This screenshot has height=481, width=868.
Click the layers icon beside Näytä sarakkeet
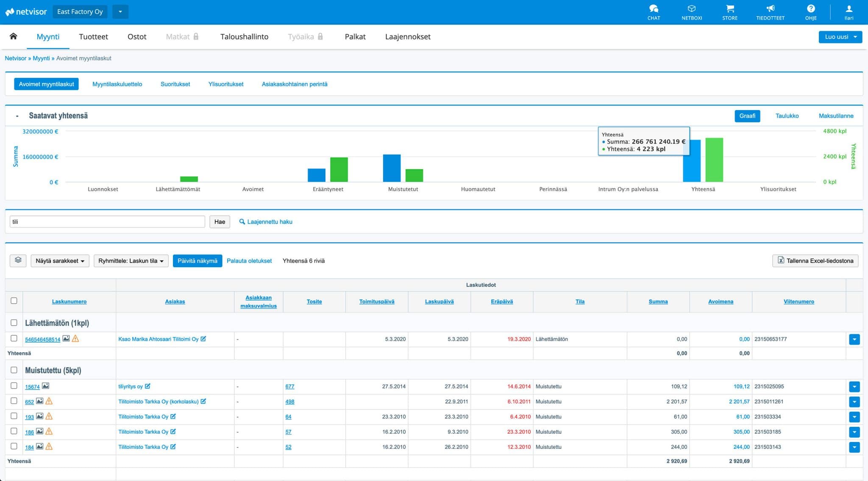pyautogui.click(x=18, y=260)
